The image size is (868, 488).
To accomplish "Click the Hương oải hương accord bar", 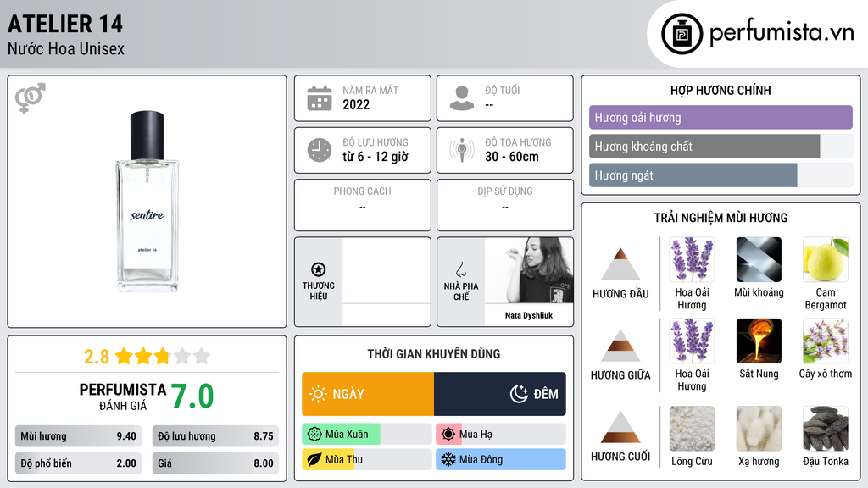I will [721, 117].
